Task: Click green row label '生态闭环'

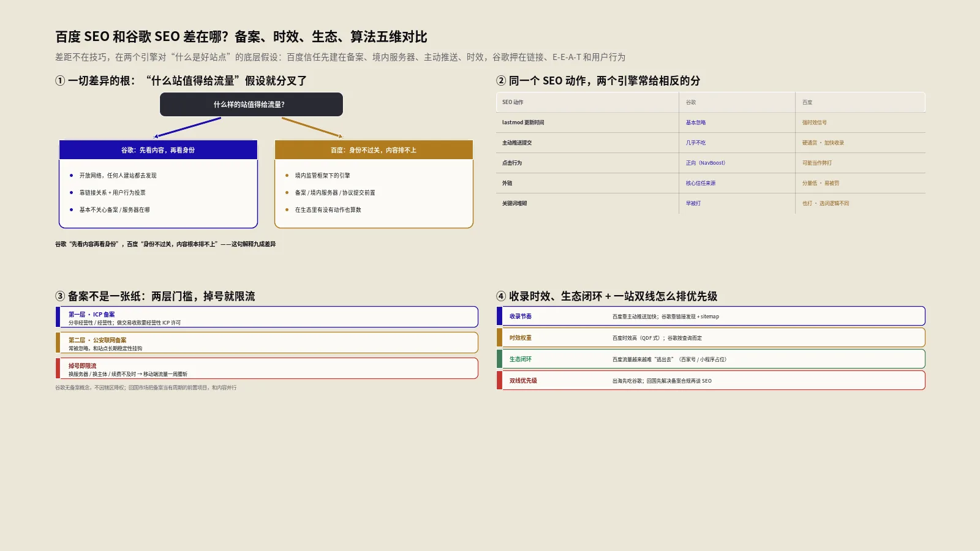Action: click(x=521, y=359)
